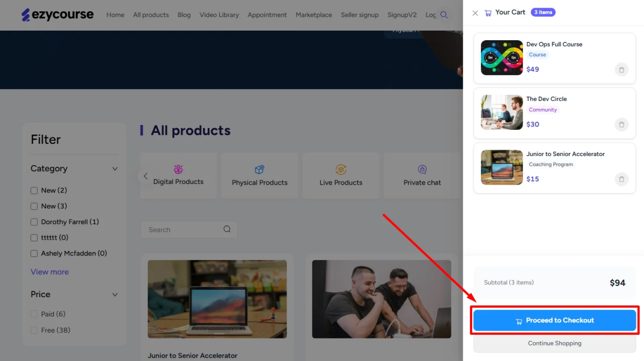This screenshot has width=644, height=361.
Task: Enable the Paid (6) price filter
Action: point(34,314)
